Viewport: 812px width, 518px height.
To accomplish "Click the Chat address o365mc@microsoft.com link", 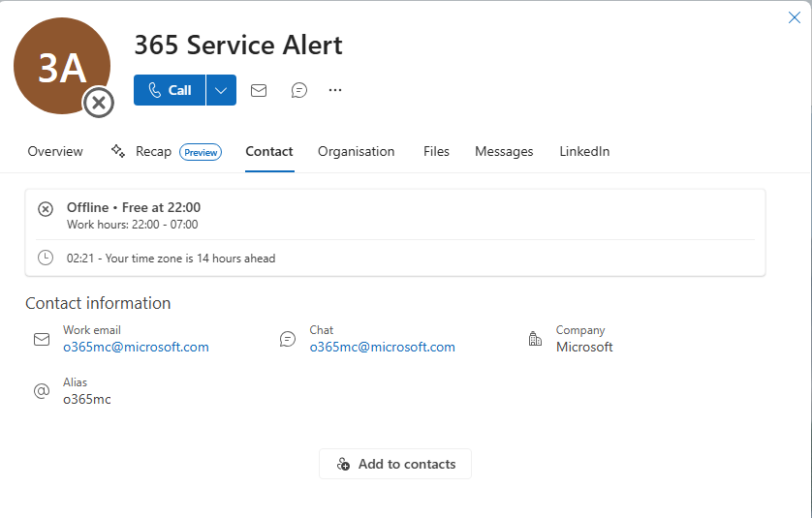I will 382,348.
